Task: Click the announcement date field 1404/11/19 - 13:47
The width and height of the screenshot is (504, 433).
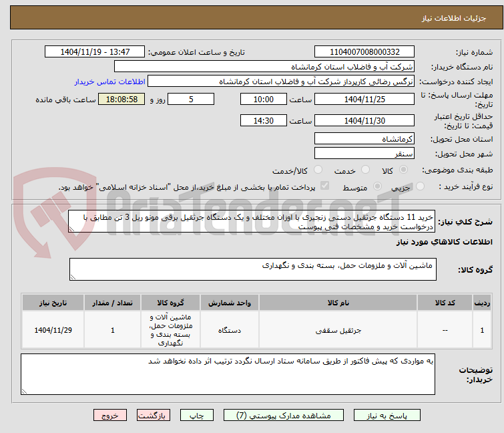Action: (x=95, y=52)
